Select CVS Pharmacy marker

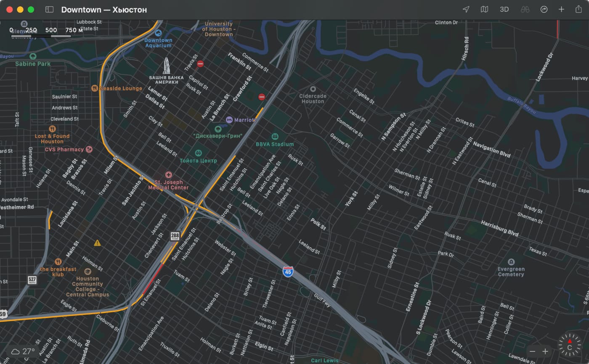(89, 149)
